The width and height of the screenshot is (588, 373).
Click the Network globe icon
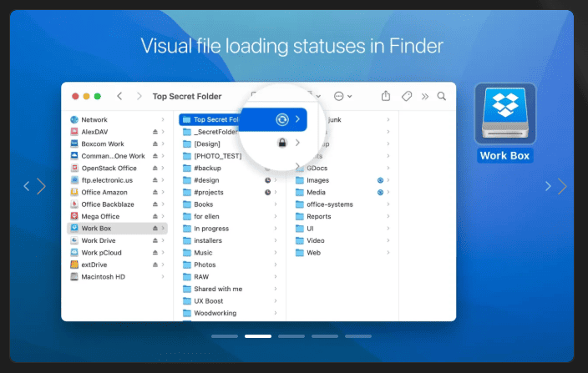click(x=74, y=119)
